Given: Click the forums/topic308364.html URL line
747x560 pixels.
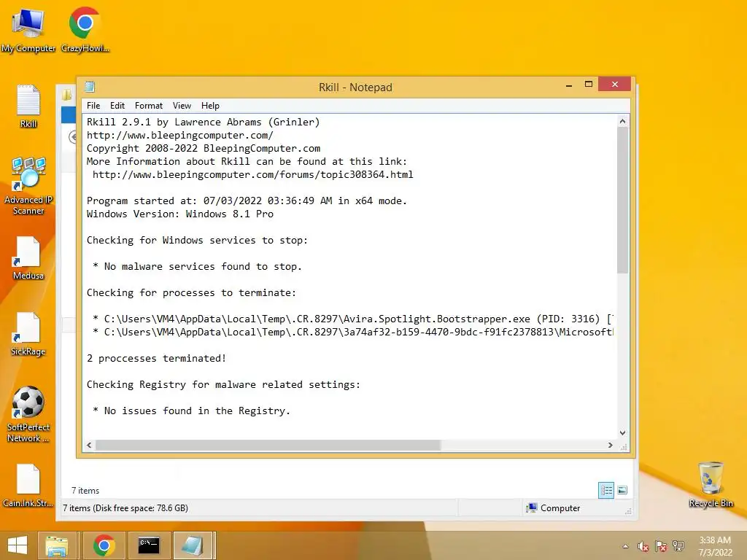Looking at the screenshot, I should point(252,175).
